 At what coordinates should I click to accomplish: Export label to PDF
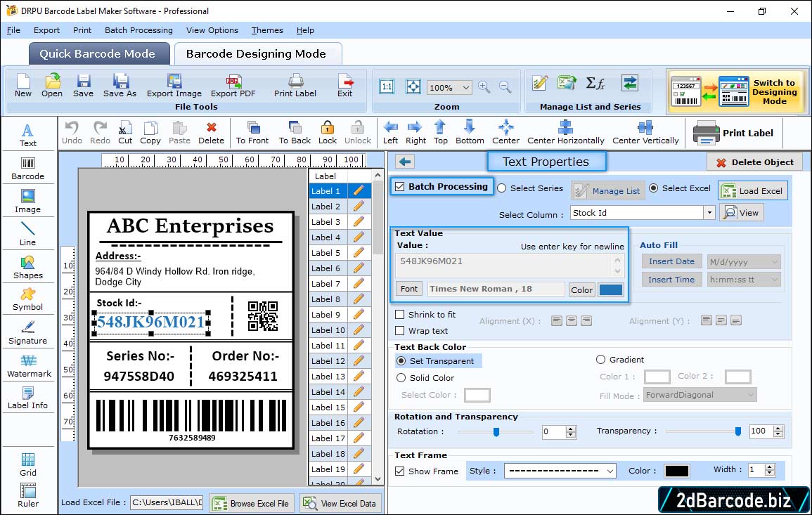(233, 86)
